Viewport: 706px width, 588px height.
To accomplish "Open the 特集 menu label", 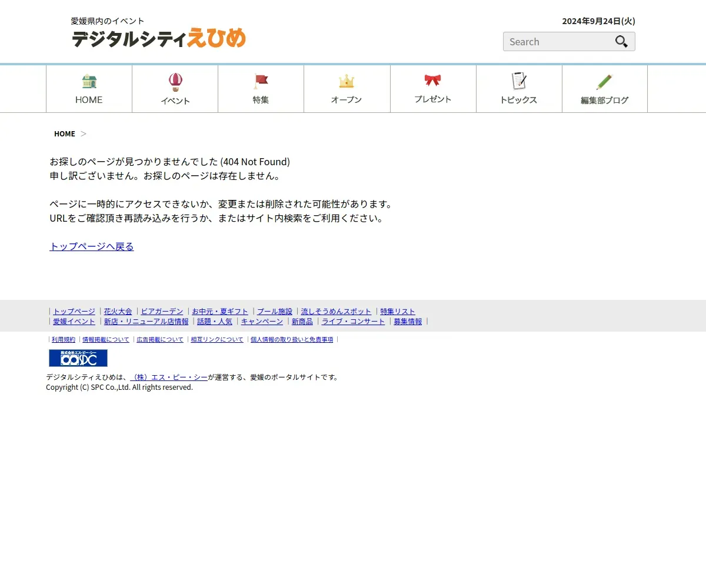I will point(261,100).
